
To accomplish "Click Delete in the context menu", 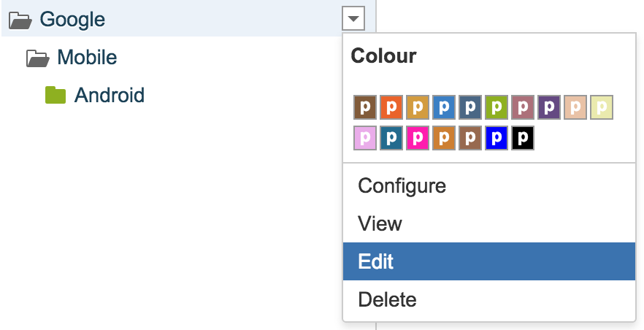I will pos(387,299).
